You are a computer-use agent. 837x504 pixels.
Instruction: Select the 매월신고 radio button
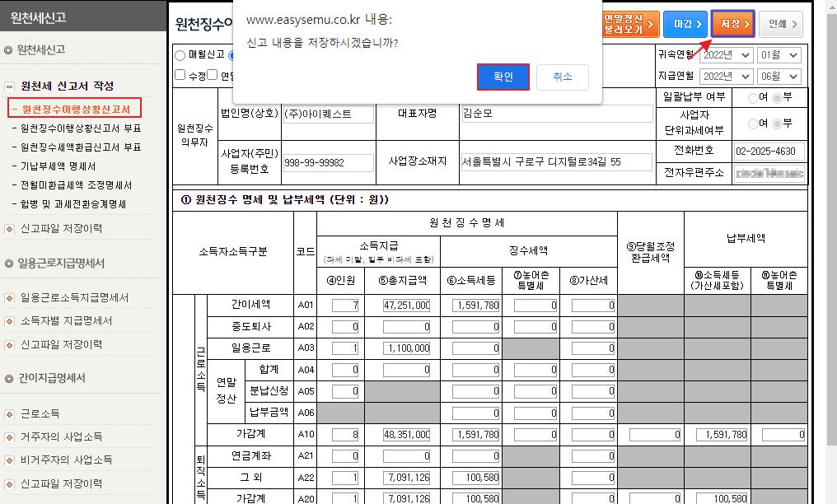[180, 56]
